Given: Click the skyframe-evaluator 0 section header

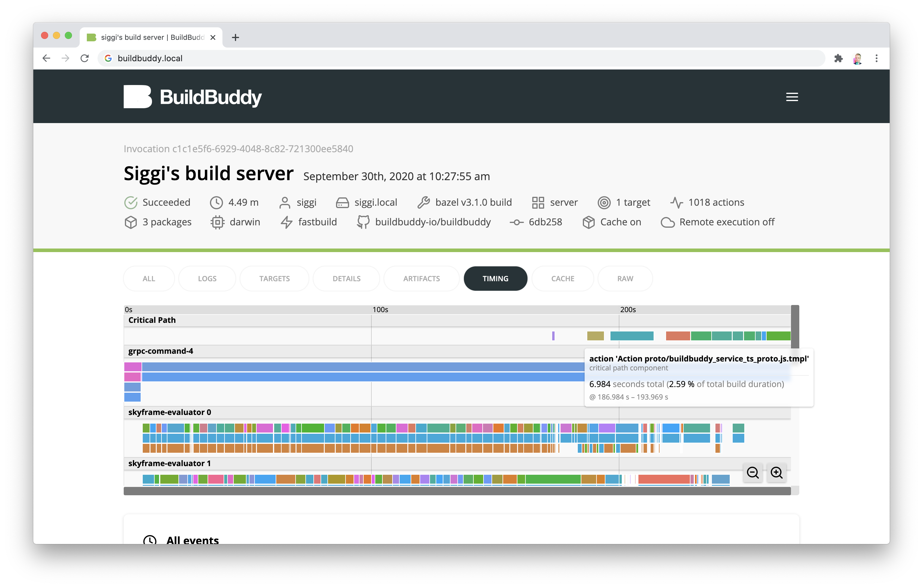Looking at the screenshot, I should click(x=457, y=412).
